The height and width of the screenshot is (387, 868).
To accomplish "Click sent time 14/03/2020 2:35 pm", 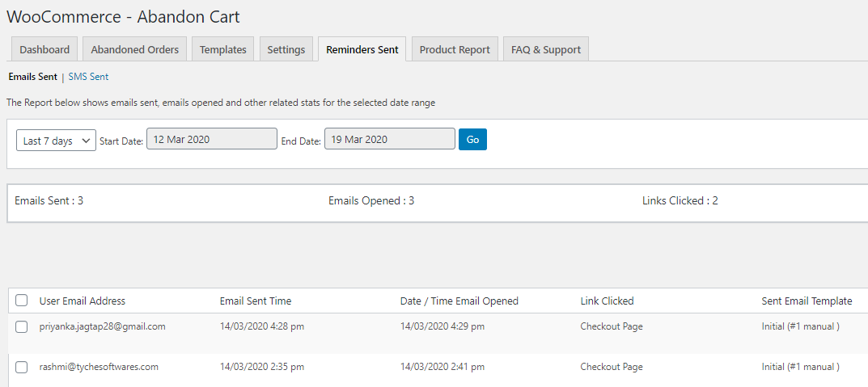I will click(262, 367).
